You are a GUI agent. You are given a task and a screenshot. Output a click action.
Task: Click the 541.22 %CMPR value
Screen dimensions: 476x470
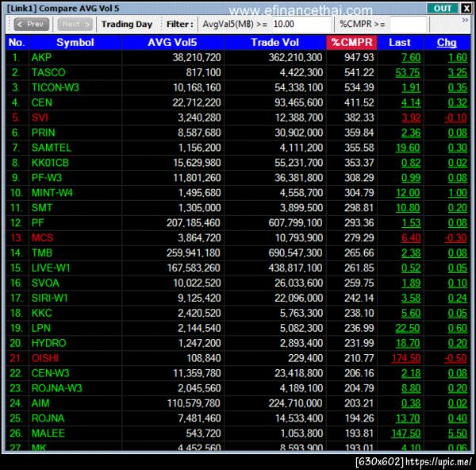tap(359, 72)
